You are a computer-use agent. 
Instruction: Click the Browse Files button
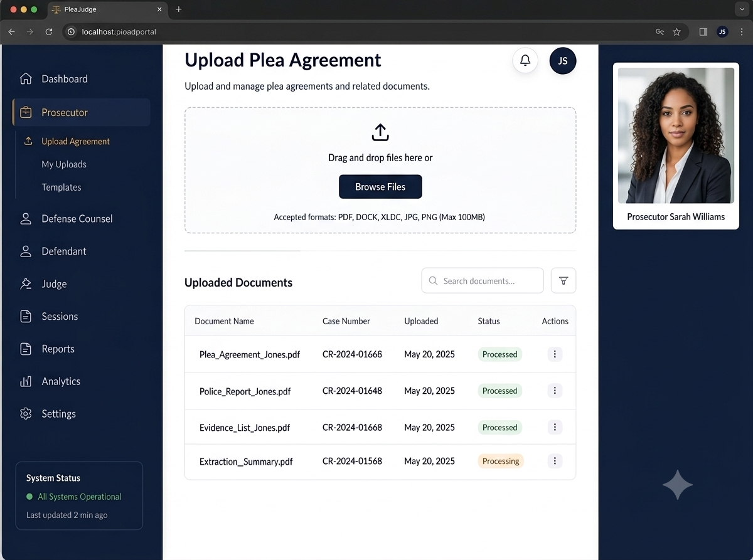click(x=380, y=187)
